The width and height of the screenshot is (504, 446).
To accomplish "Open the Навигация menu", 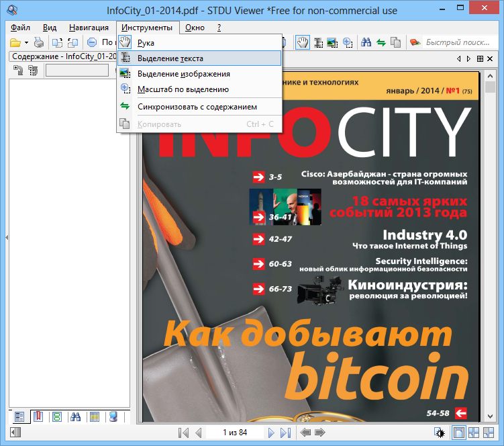I will click(x=89, y=28).
